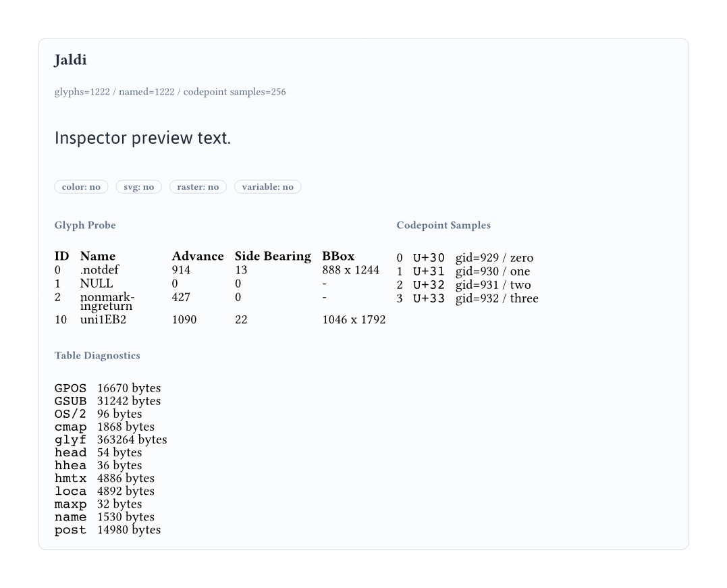Screen dimensions: 727x588
Task: Select codepoint U+33
Action: click(x=429, y=298)
